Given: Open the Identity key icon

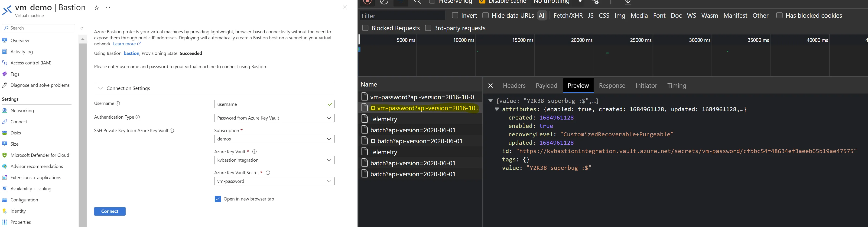Looking at the screenshot, I should pos(5,211).
